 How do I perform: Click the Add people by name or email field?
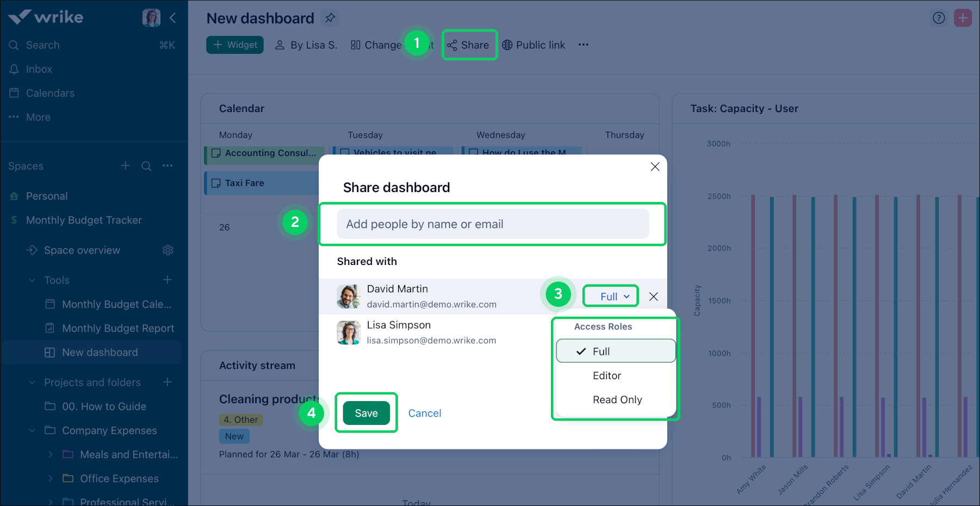click(x=492, y=224)
